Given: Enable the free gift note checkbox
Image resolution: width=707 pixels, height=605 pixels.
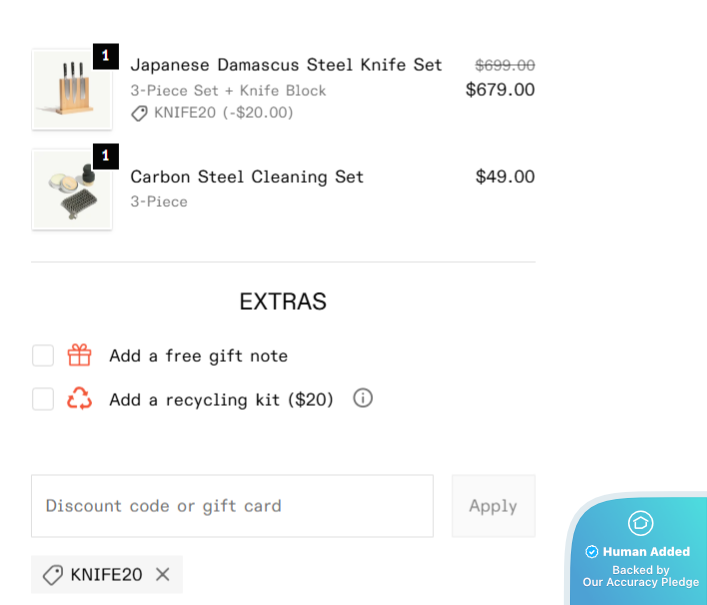Looking at the screenshot, I should pyautogui.click(x=43, y=355).
